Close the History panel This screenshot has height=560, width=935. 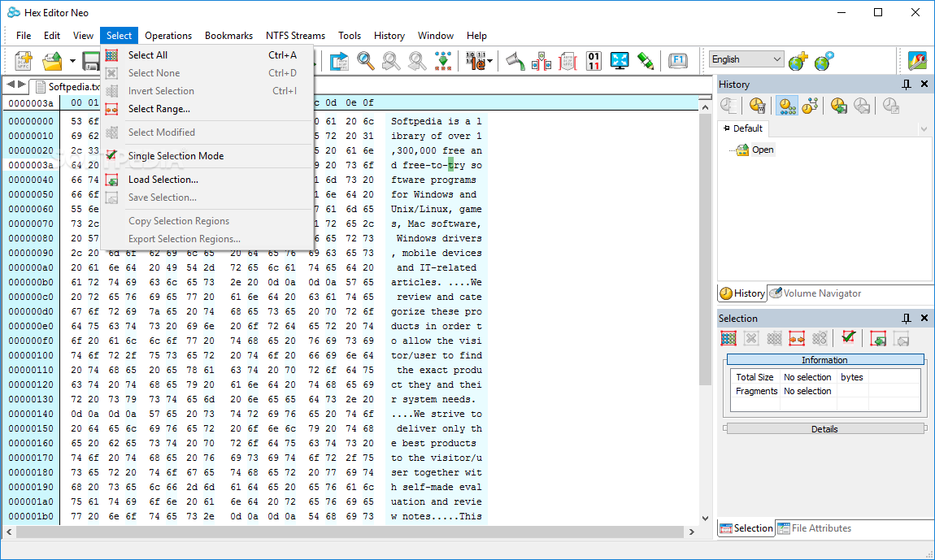(x=924, y=84)
